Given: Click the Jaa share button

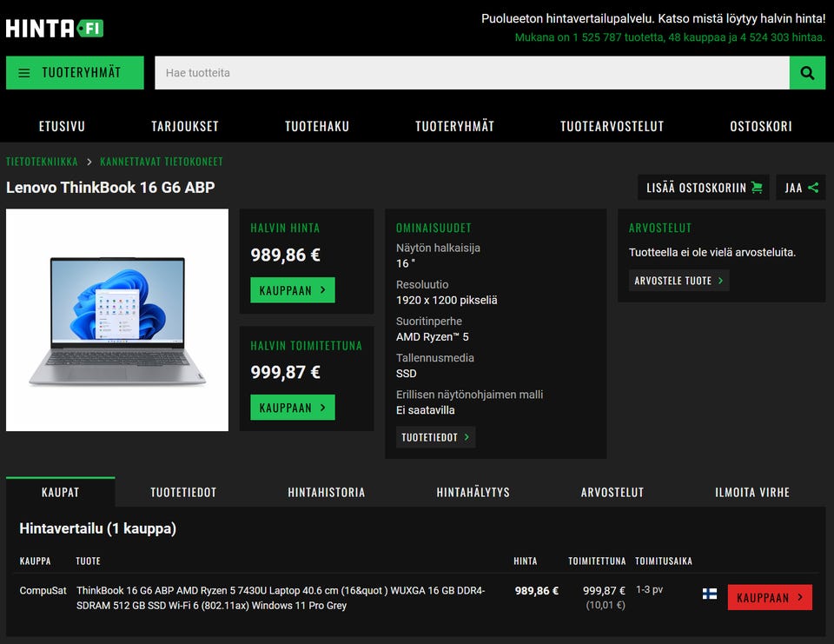Looking at the screenshot, I should point(800,188).
